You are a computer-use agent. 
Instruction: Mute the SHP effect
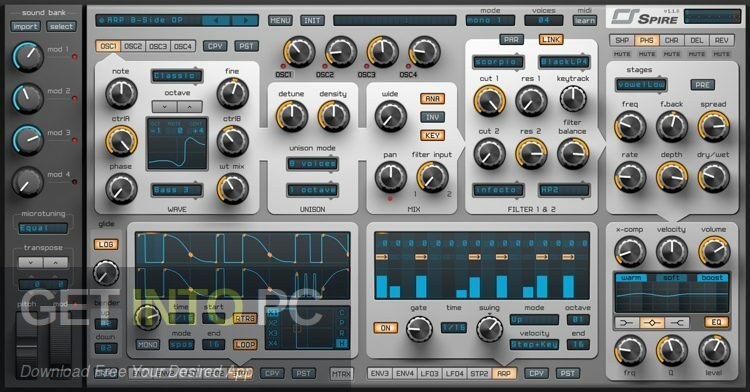point(622,54)
